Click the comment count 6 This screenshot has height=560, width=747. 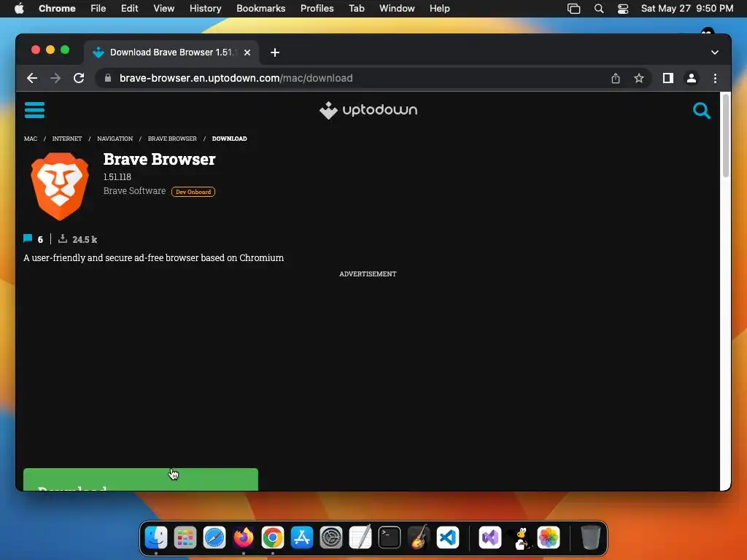tap(40, 239)
